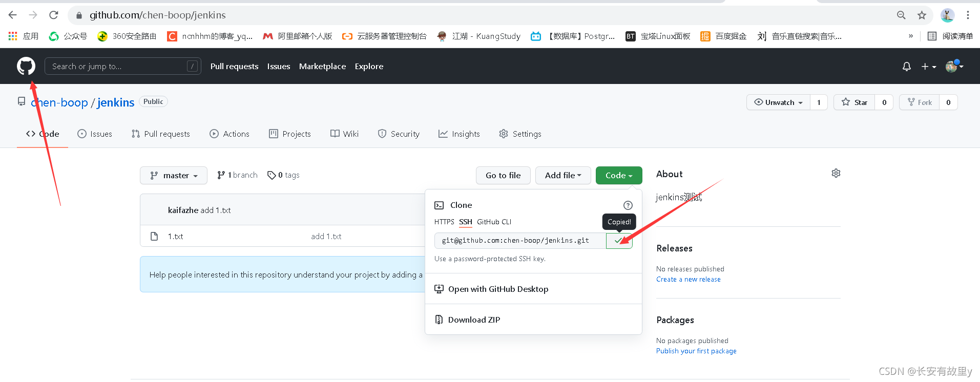The width and height of the screenshot is (980, 382).
Task: Open the Actions tab
Action: [230, 134]
